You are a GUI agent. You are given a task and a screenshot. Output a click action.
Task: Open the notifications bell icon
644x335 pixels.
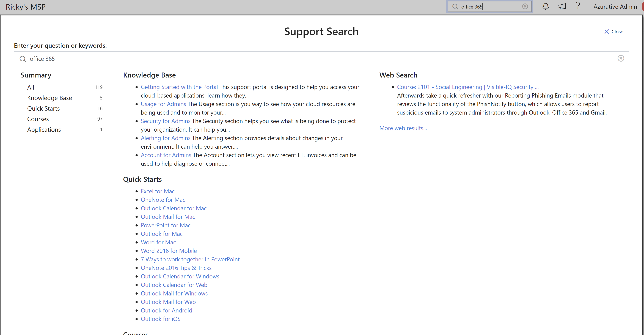[x=546, y=6]
